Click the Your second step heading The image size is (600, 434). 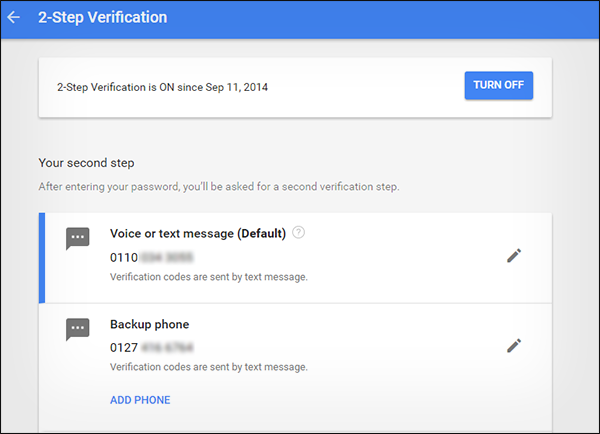(86, 163)
